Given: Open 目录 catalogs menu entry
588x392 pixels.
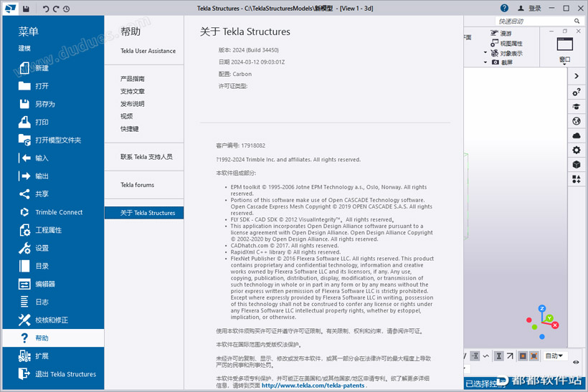Looking at the screenshot, I should [x=53, y=266].
